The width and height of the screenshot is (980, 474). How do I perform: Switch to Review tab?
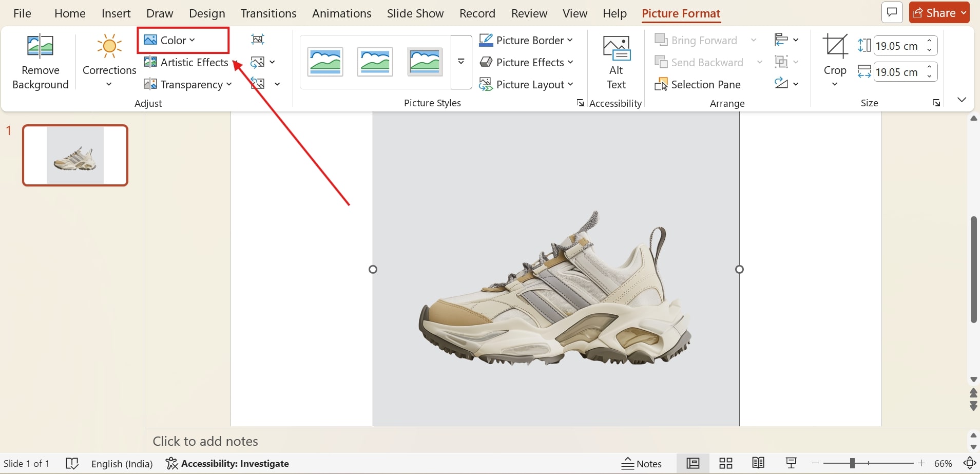pos(529,13)
